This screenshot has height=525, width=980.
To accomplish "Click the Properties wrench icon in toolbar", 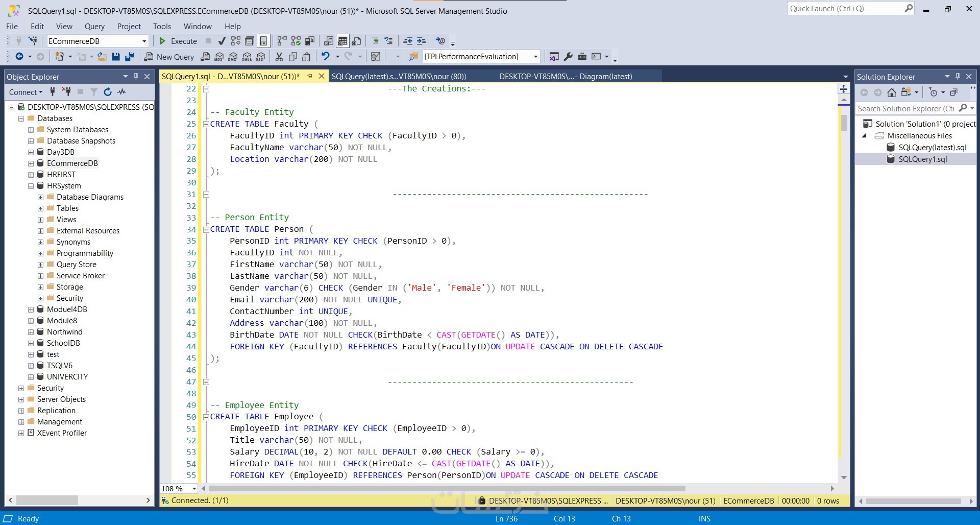I will (568, 57).
